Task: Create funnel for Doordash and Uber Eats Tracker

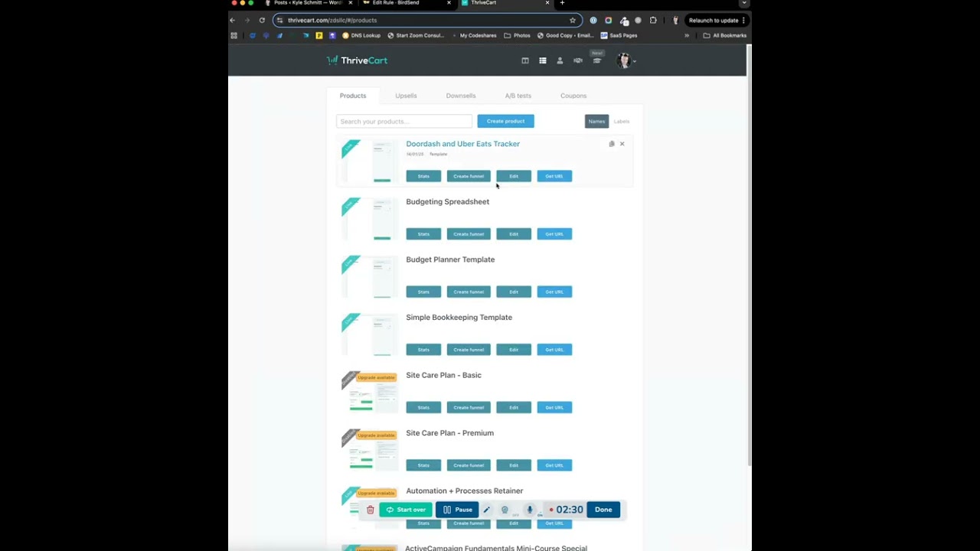Action: click(x=469, y=176)
